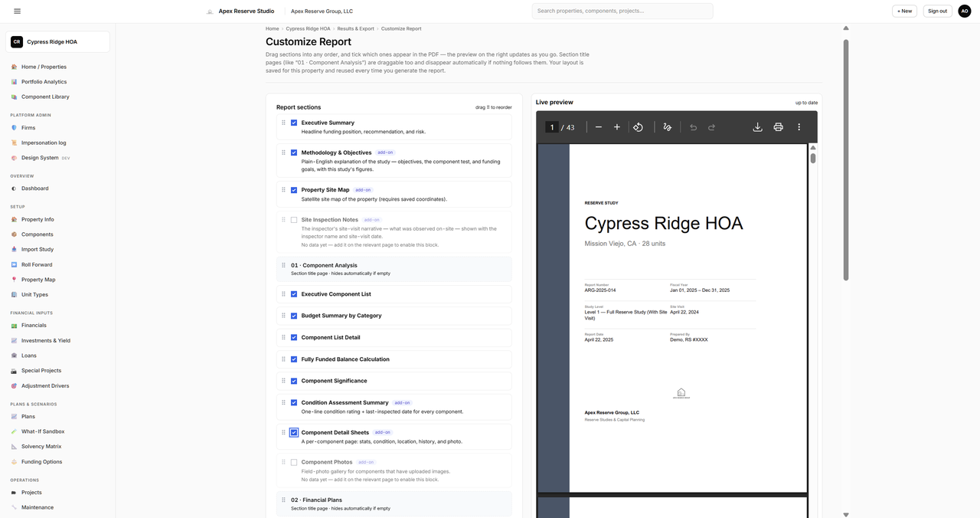Click the PDF preview vertical scrollbar thumb
This screenshot has height=518, width=980.
[813, 158]
